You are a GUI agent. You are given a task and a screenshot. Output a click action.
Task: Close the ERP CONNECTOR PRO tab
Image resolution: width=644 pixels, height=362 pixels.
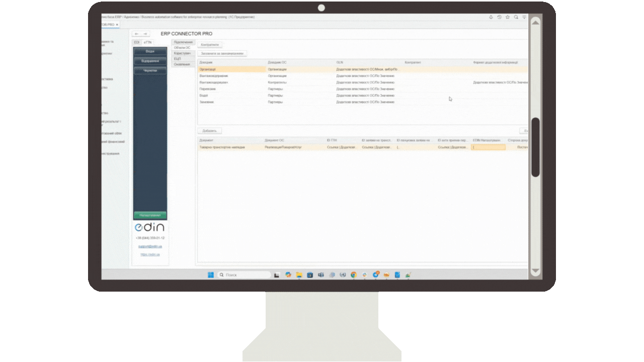[117, 25]
